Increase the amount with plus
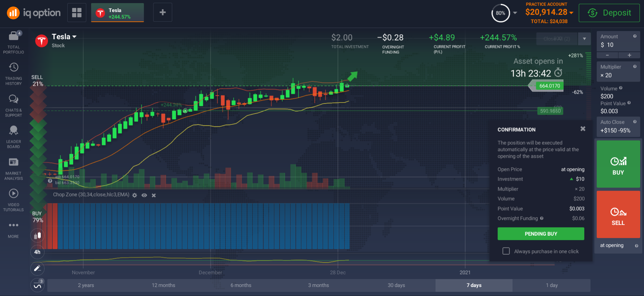The width and height of the screenshot is (644, 296). point(629,55)
